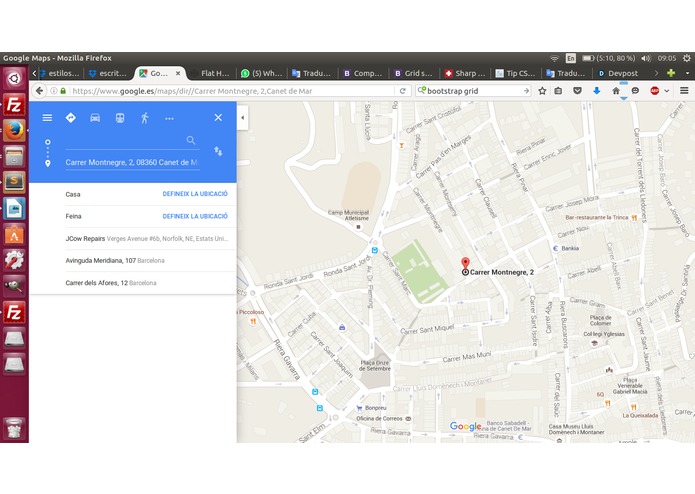Click the Bankia marker on the map
This screenshot has height=494, width=695.
pyautogui.click(x=555, y=248)
